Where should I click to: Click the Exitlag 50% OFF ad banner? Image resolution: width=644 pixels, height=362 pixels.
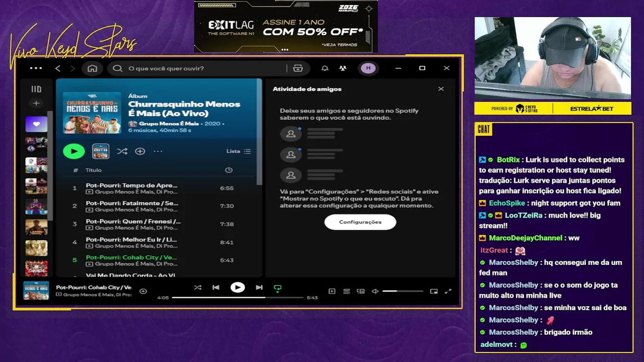[x=286, y=26]
